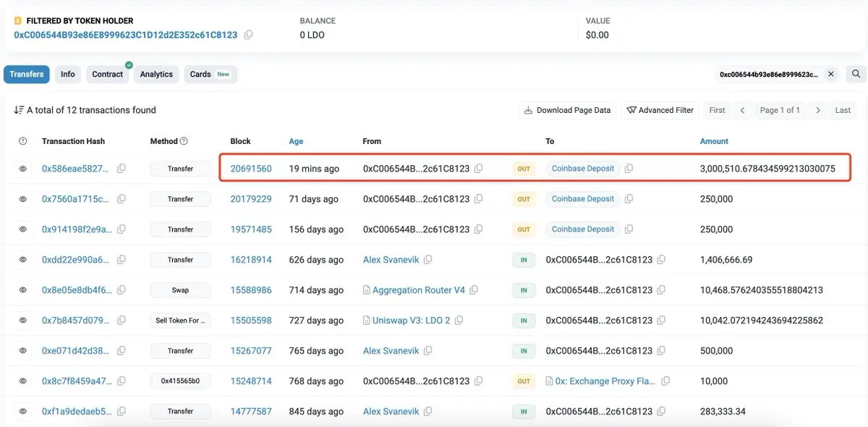Go to Last page

point(843,110)
